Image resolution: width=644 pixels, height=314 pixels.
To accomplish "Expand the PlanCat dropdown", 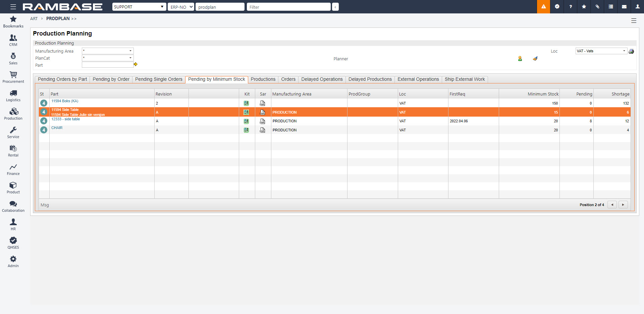I will click(130, 58).
